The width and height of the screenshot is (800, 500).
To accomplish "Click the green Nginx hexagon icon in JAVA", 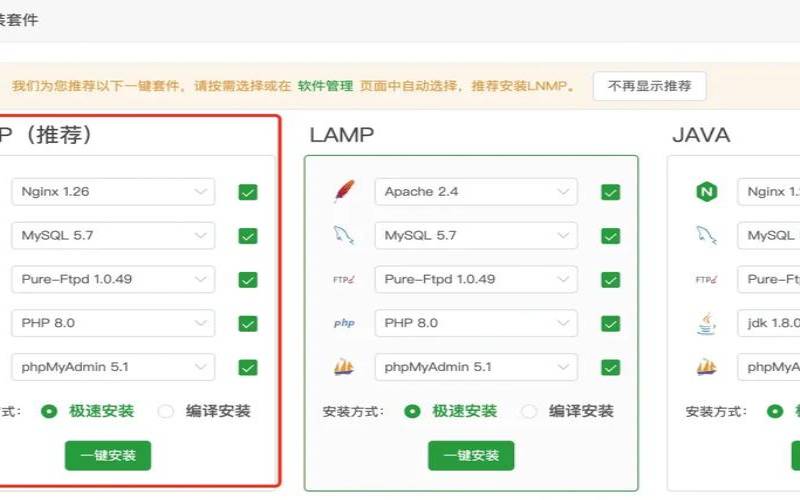I will [707, 192].
